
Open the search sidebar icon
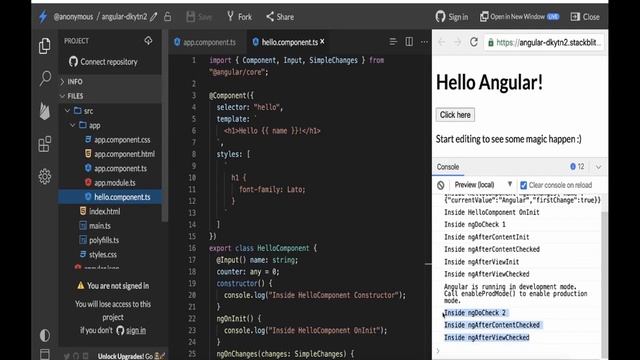pos(45,78)
